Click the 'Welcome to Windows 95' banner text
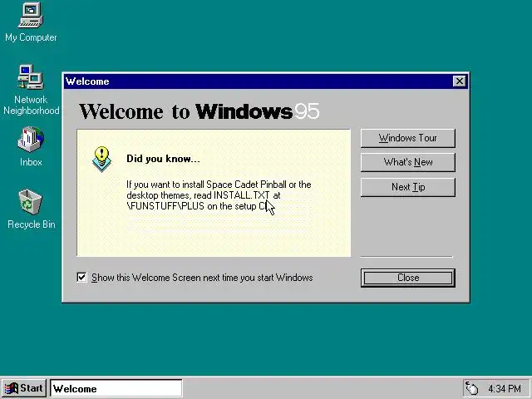The image size is (532, 399). click(x=199, y=111)
